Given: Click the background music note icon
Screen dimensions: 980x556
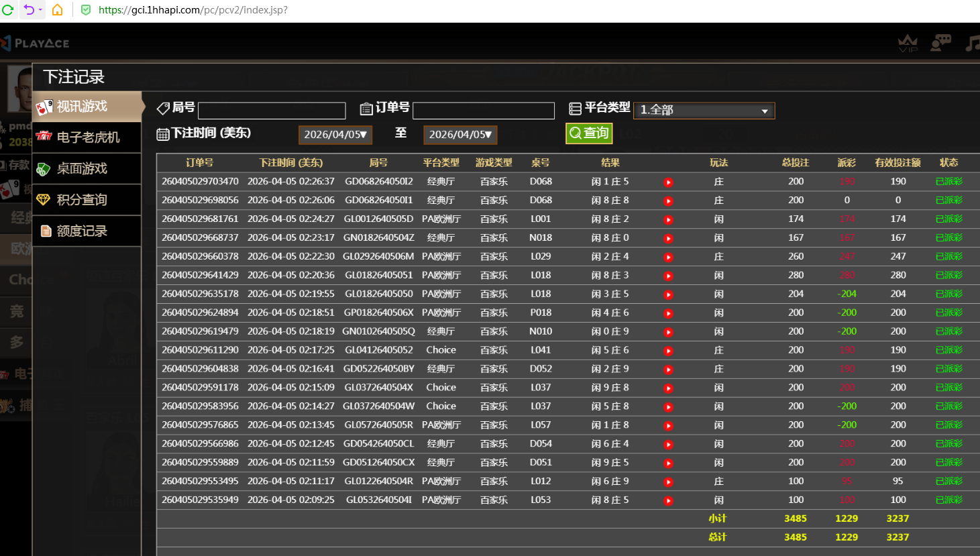Looking at the screenshot, I should pos(972,42).
